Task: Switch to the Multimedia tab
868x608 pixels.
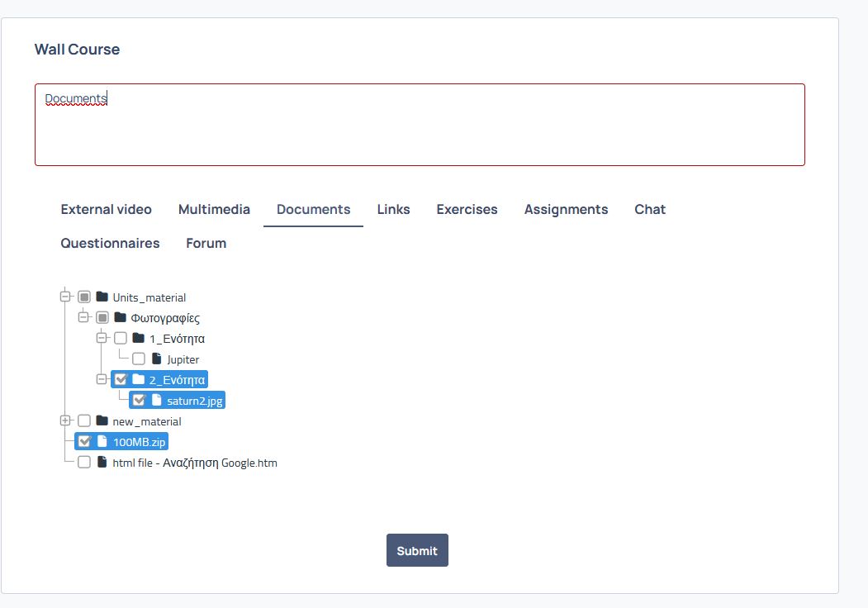Action: tap(214, 209)
